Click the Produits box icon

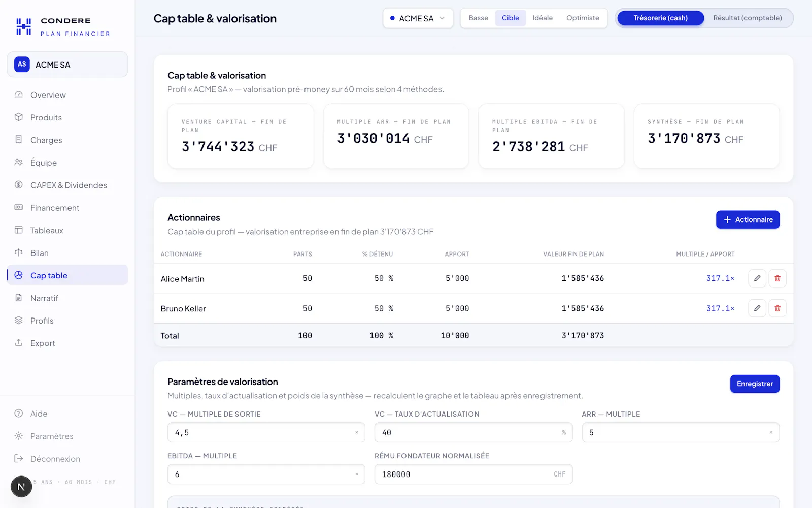click(19, 117)
